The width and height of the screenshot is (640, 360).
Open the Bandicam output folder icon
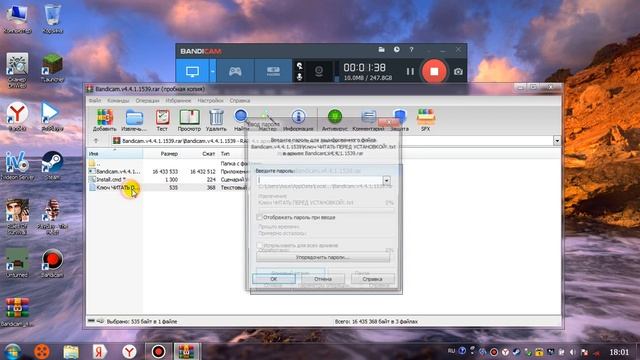click(382, 49)
